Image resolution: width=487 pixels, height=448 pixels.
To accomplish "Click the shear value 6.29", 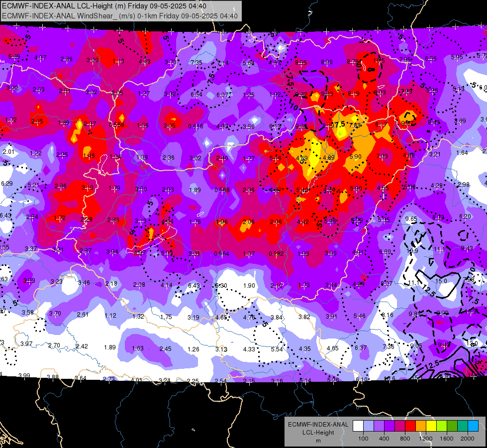I will pyautogui.click(x=7, y=184).
